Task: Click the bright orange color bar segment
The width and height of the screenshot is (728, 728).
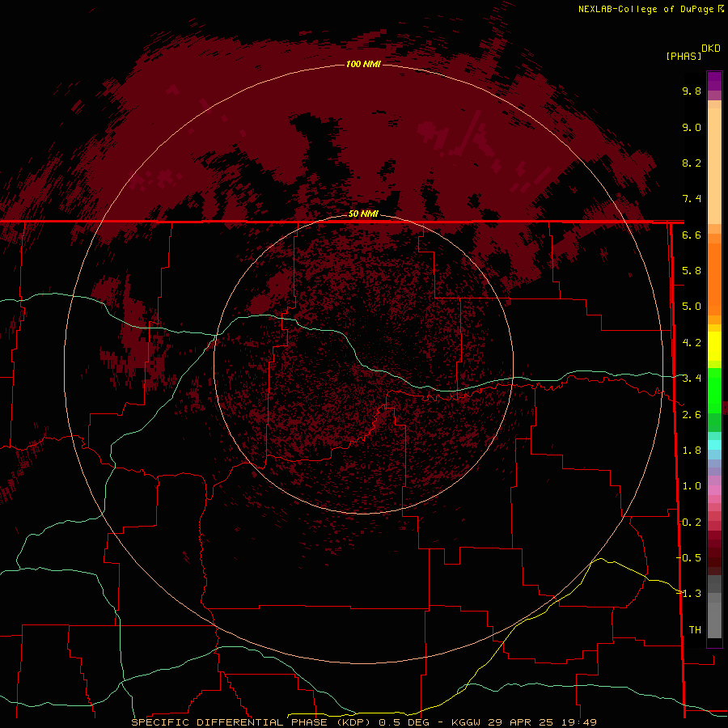Action: 714,279
